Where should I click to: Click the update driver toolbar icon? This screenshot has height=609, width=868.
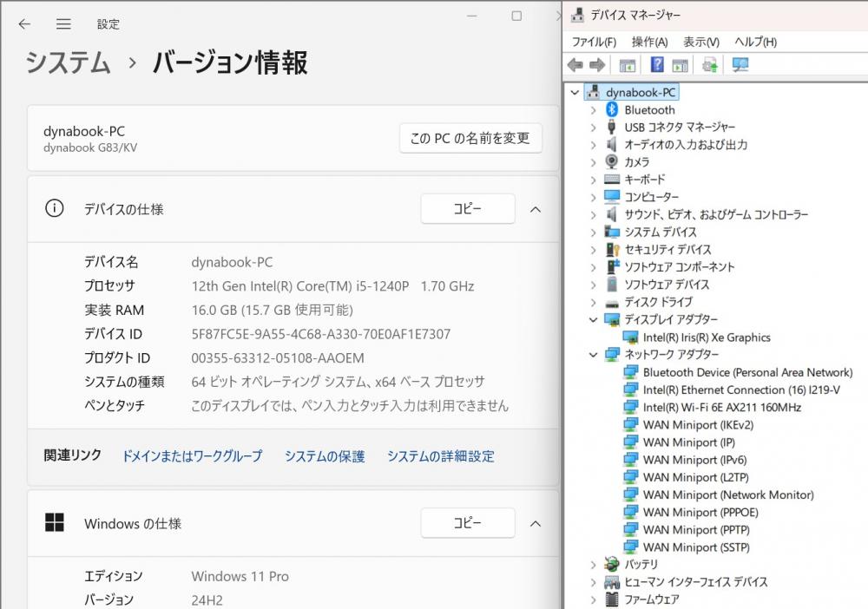click(x=710, y=65)
